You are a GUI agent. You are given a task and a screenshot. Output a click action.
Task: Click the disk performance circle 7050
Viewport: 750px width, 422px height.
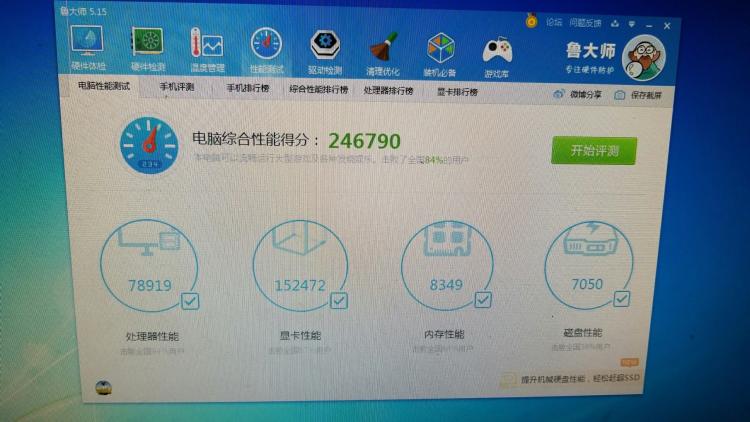pos(588,265)
